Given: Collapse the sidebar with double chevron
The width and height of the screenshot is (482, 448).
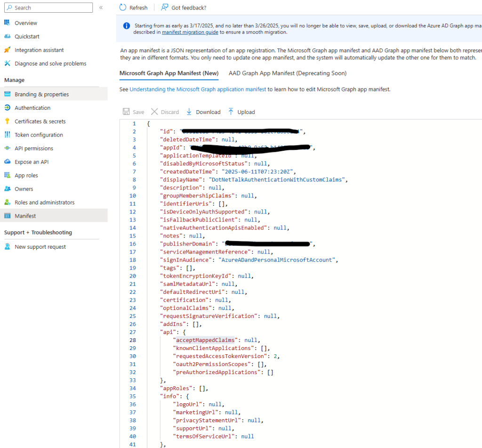Looking at the screenshot, I should pyautogui.click(x=101, y=8).
